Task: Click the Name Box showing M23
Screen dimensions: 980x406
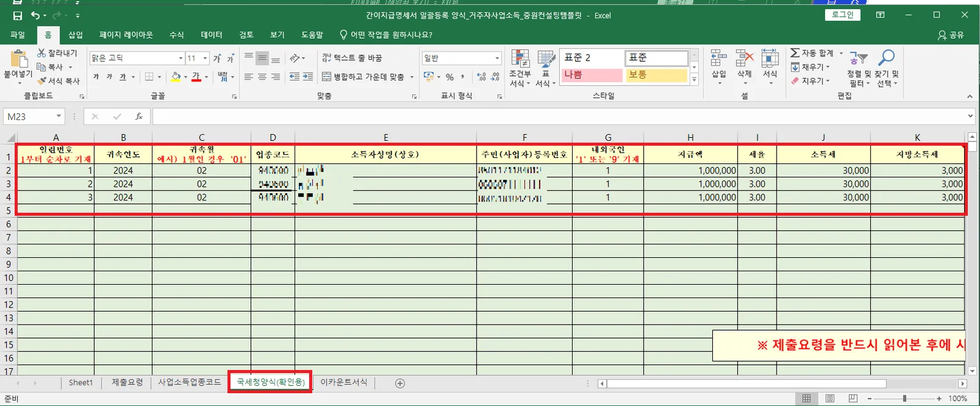Action: 34,116
